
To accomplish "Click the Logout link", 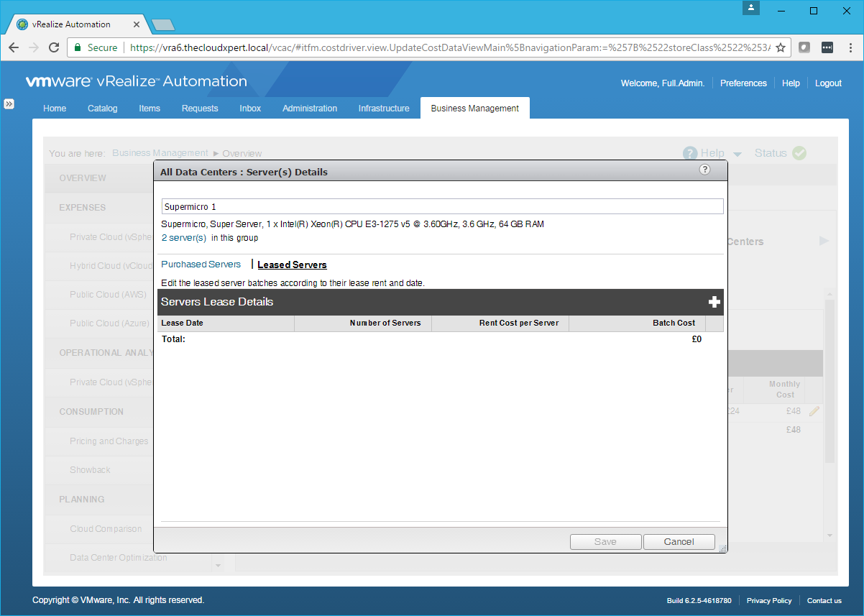I will click(828, 83).
